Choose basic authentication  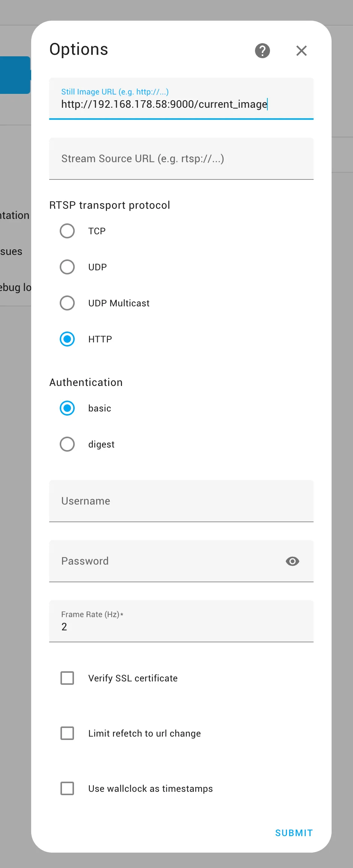[x=67, y=408]
